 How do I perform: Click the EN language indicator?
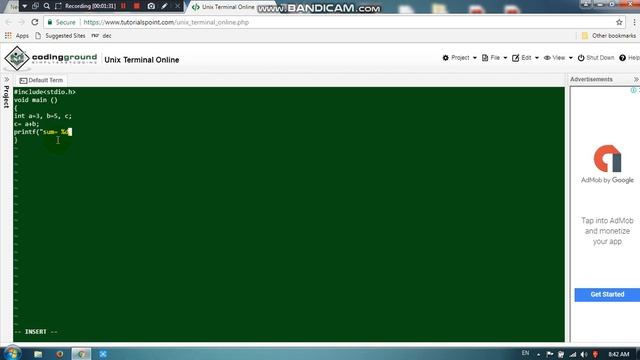525,353
